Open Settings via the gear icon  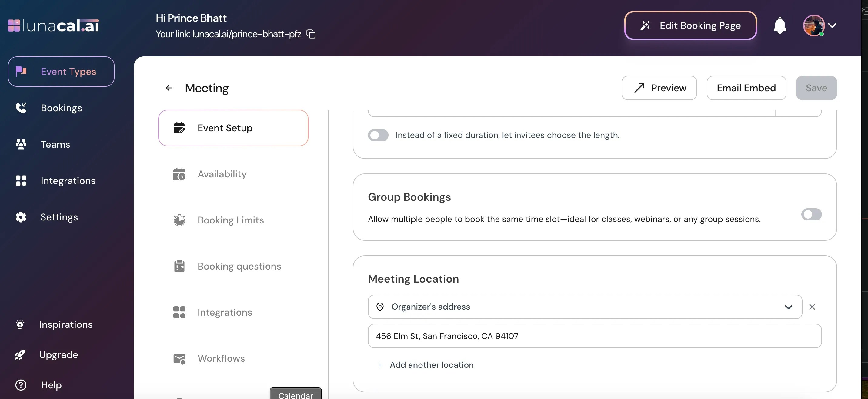tap(21, 217)
